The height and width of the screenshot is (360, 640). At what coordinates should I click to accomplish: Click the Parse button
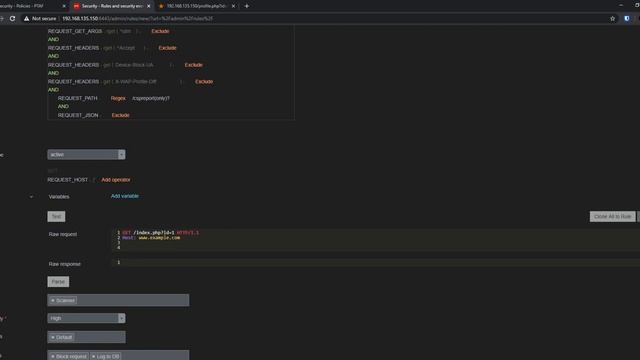coord(58,282)
